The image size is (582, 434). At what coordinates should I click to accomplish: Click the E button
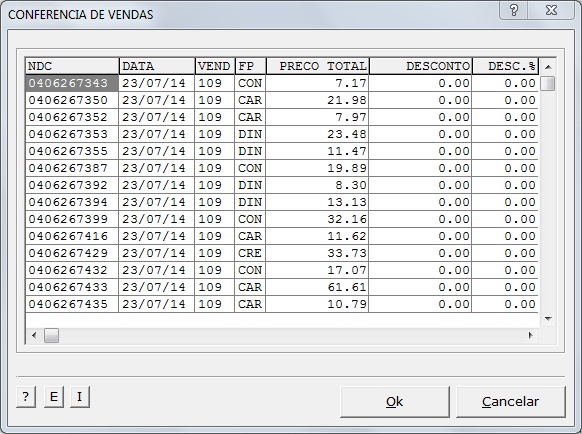pyautogui.click(x=54, y=397)
